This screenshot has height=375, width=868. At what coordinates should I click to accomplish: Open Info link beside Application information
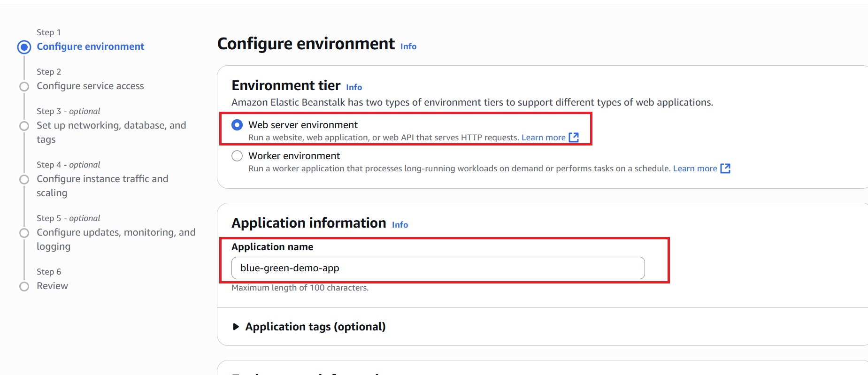(399, 225)
